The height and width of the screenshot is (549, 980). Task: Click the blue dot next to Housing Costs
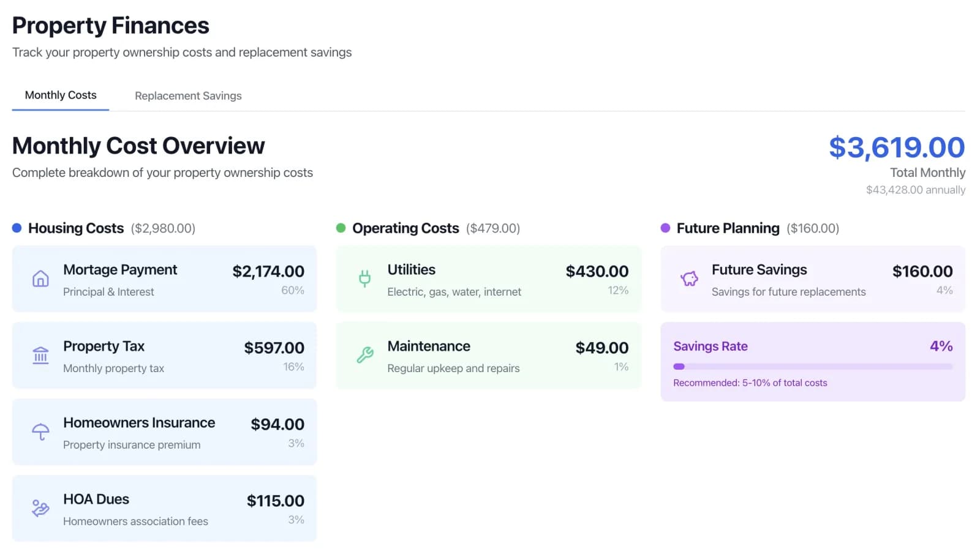tap(17, 228)
